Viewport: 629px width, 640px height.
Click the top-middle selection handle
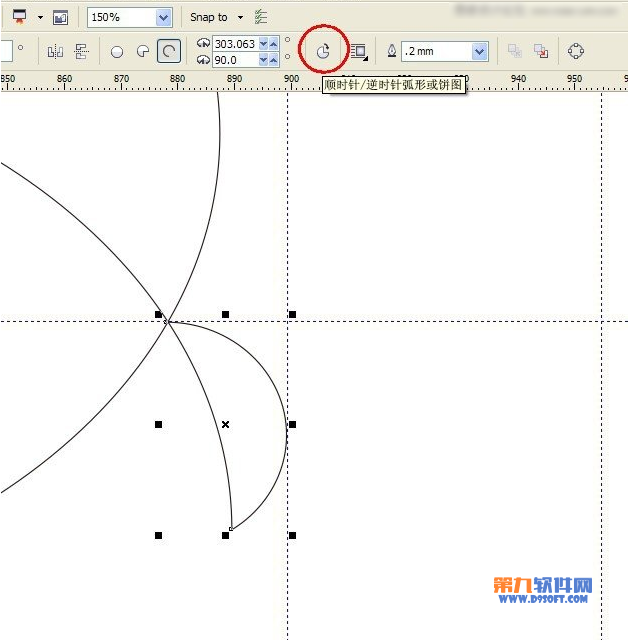[x=225, y=314]
